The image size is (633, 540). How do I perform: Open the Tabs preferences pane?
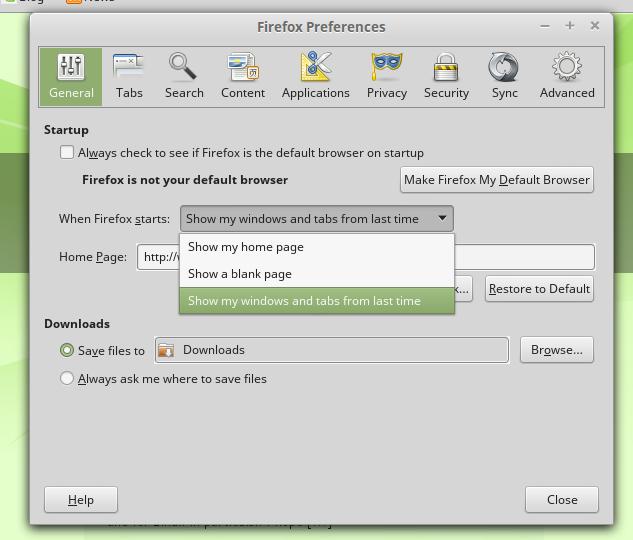pos(129,76)
